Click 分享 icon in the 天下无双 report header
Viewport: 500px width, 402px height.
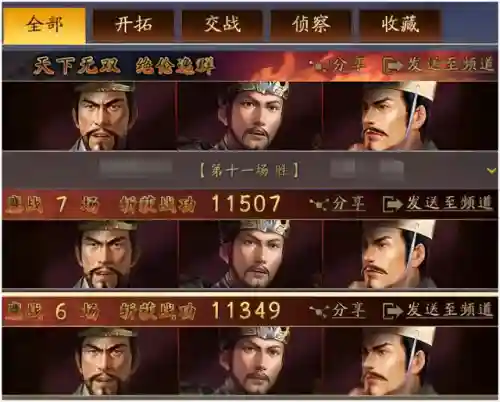point(317,65)
